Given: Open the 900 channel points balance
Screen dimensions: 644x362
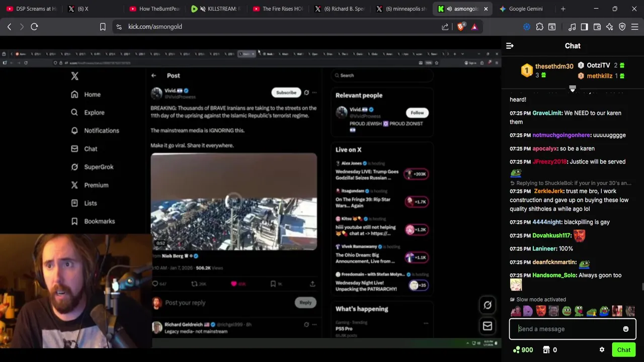Looking at the screenshot, I should point(523,350).
